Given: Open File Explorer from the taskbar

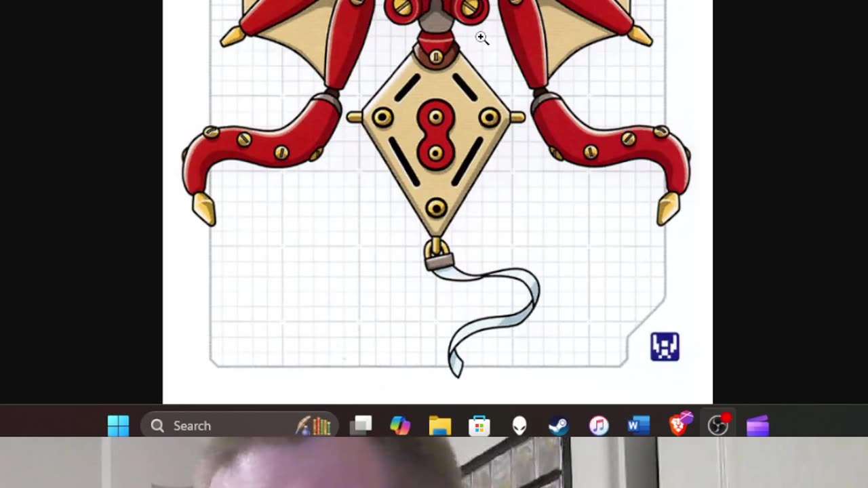Looking at the screenshot, I should point(440,426).
